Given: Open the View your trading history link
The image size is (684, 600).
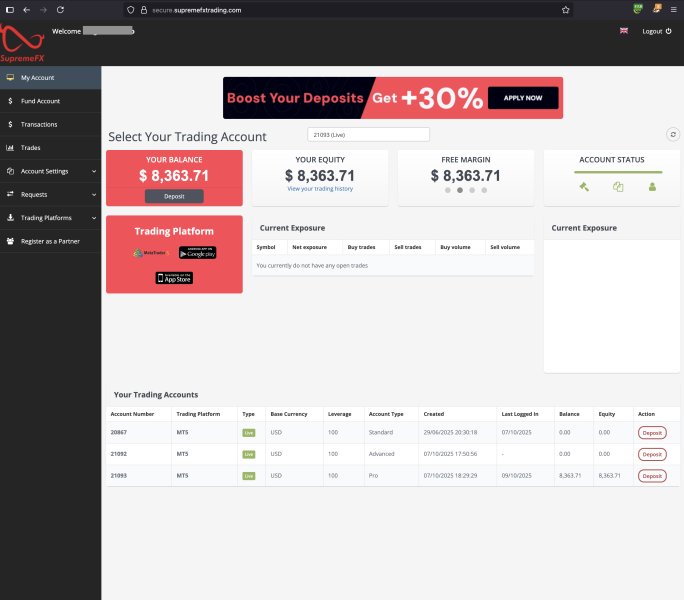Looking at the screenshot, I should click(x=320, y=189).
